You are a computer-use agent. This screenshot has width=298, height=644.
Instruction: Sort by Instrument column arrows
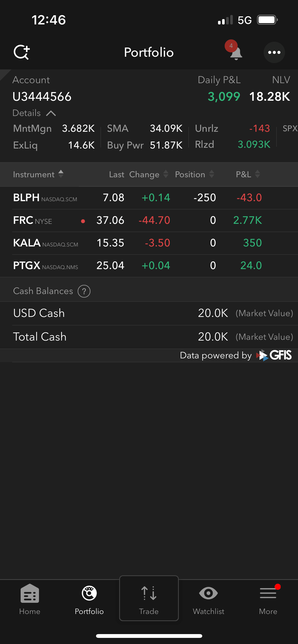(x=61, y=174)
